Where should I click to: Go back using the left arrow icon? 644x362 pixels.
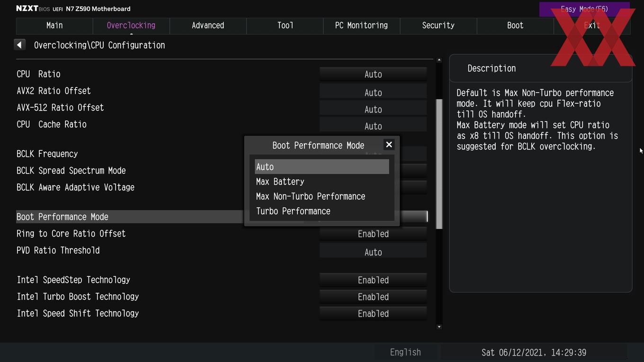coord(19,45)
